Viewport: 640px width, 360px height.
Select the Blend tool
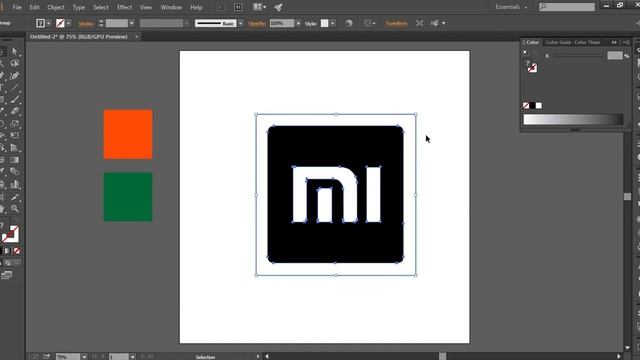(x=15, y=171)
